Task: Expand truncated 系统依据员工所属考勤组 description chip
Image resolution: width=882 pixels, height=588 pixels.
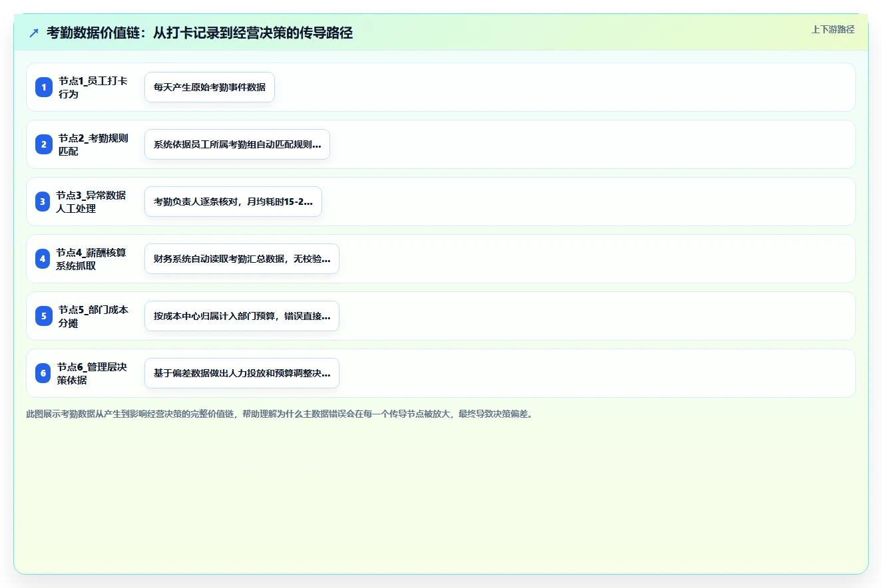Action: tap(237, 144)
